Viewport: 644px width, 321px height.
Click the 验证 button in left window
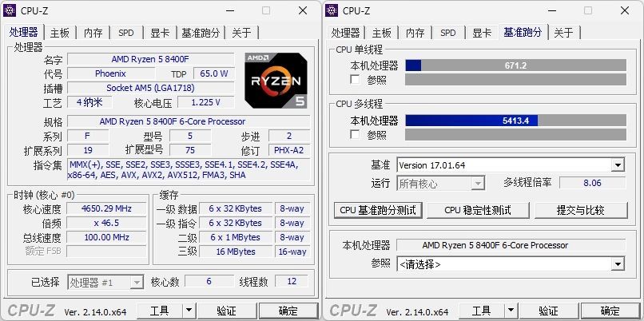coord(227,311)
